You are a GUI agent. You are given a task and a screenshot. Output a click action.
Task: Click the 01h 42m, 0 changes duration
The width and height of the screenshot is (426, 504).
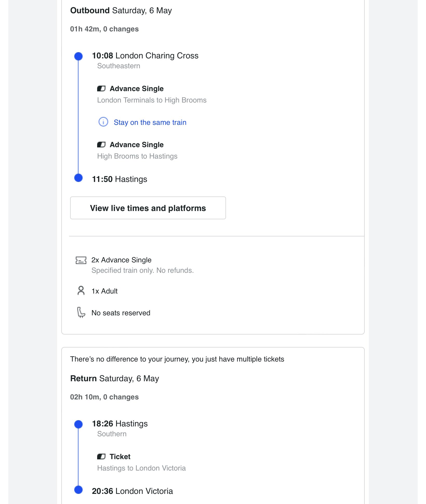(104, 29)
